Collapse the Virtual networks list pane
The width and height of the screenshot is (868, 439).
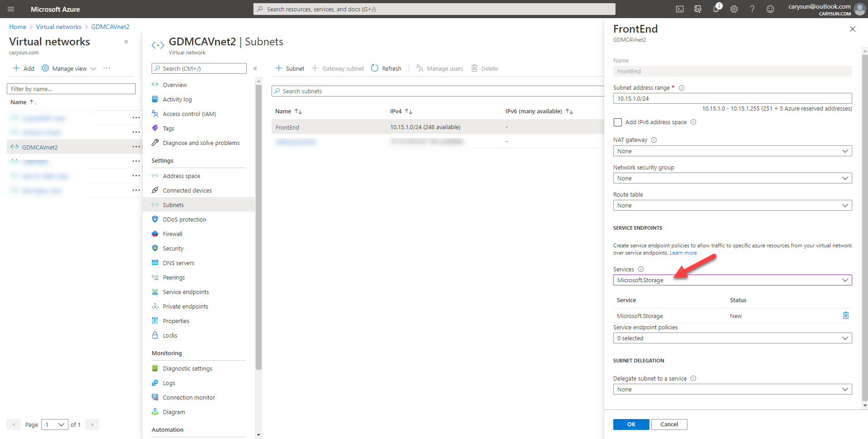point(126,42)
